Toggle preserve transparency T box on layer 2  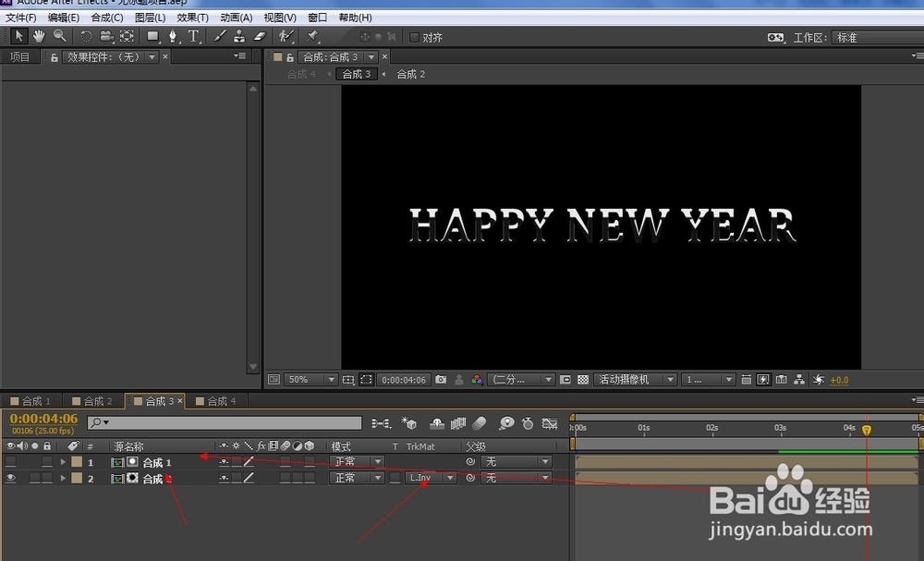pyautogui.click(x=395, y=478)
